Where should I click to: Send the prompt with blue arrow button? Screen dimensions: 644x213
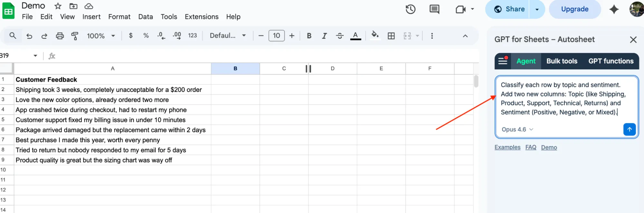[630, 129]
